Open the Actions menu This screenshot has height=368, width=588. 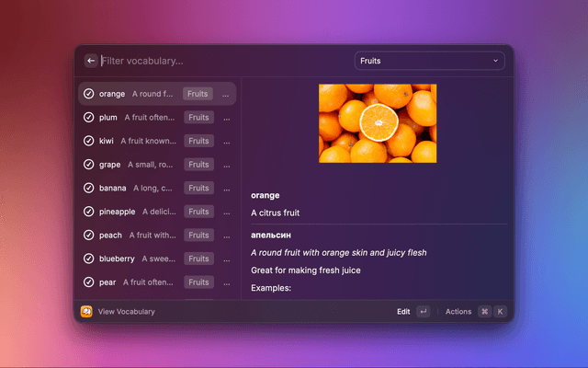[x=458, y=312]
